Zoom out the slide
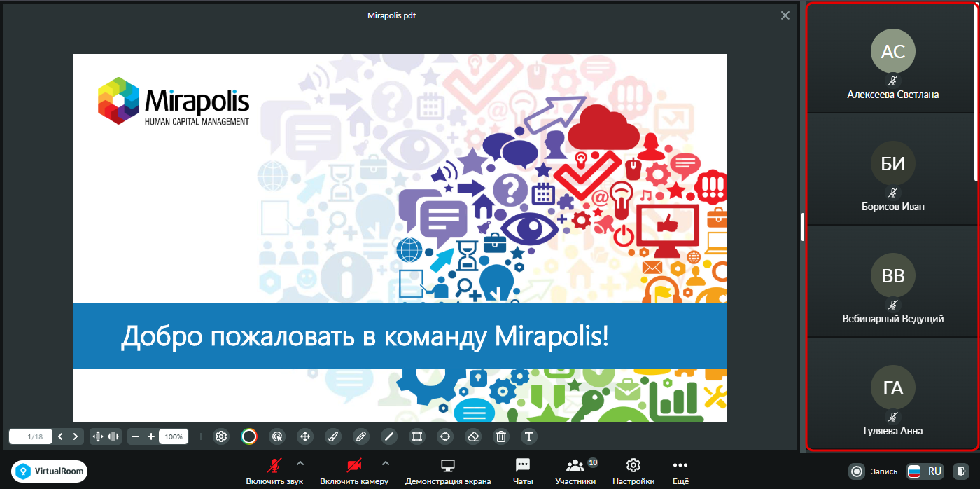Screen dimensions: 980x489 pyautogui.click(x=136, y=436)
